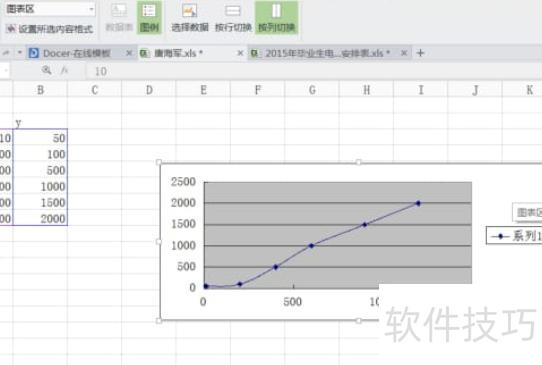Click chart data point at value 2000
Image resolution: width=542 pixels, height=365 pixels.
418,203
